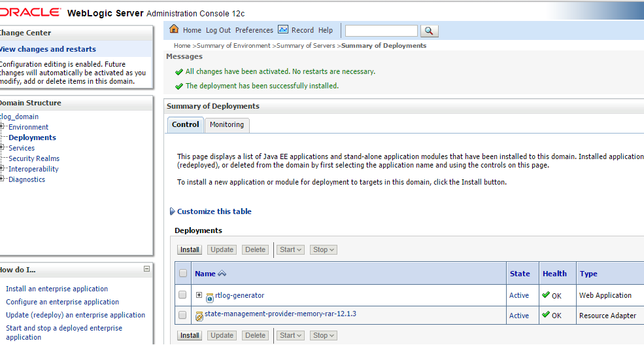This screenshot has height=345, width=644.
Task: Check the state-management-provider-memory-rar row checkbox
Action: click(183, 315)
